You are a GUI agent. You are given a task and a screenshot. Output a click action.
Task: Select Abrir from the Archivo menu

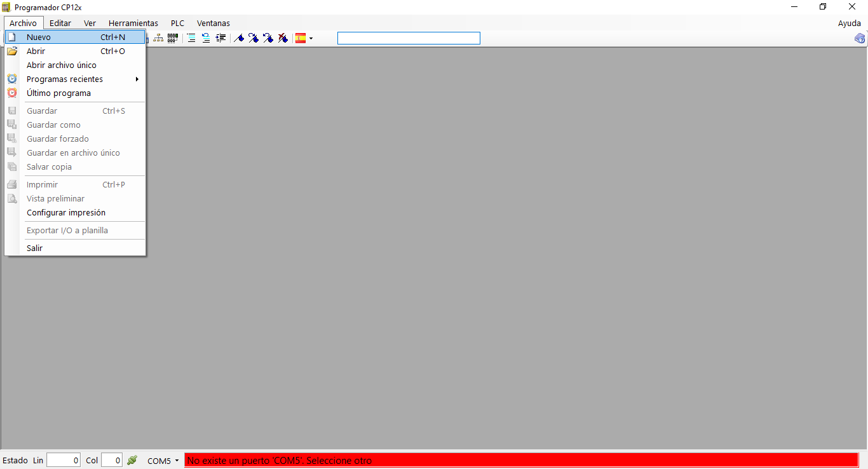tap(76, 51)
